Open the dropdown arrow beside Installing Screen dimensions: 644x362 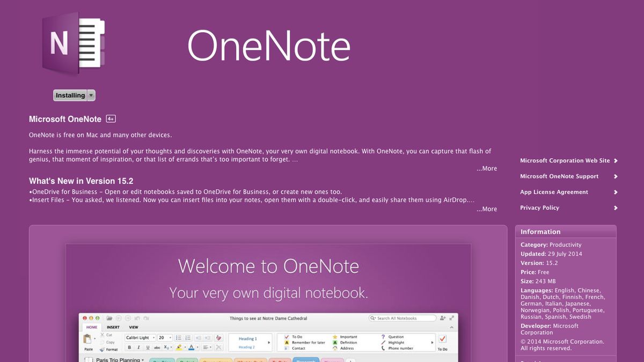pos(91,95)
